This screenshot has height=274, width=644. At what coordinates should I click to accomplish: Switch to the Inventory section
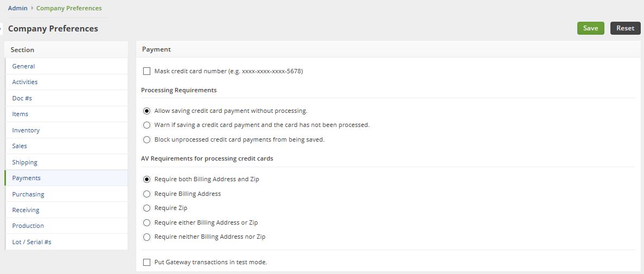click(x=26, y=130)
